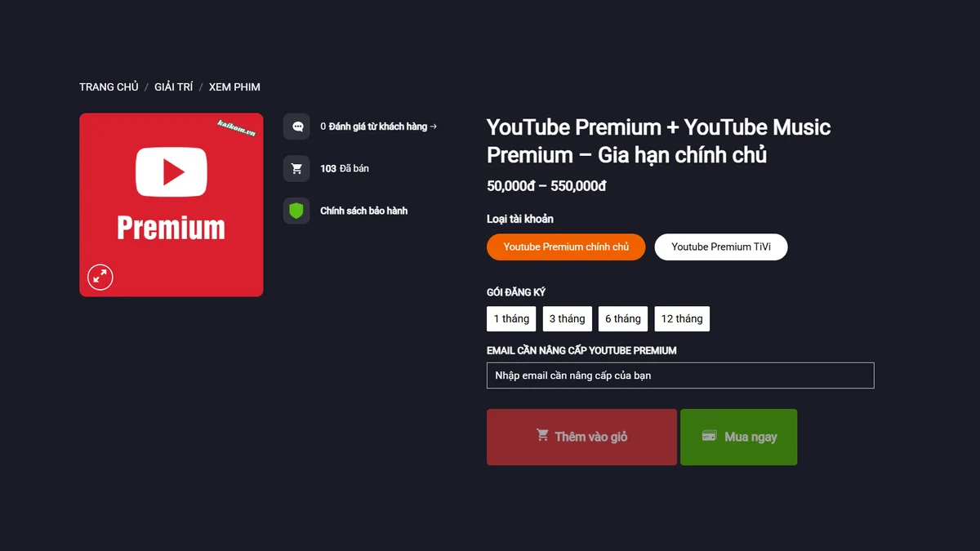Choose the 1 tháng subscription plan
Screen dimensions: 980x551
(x=511, y=318)
